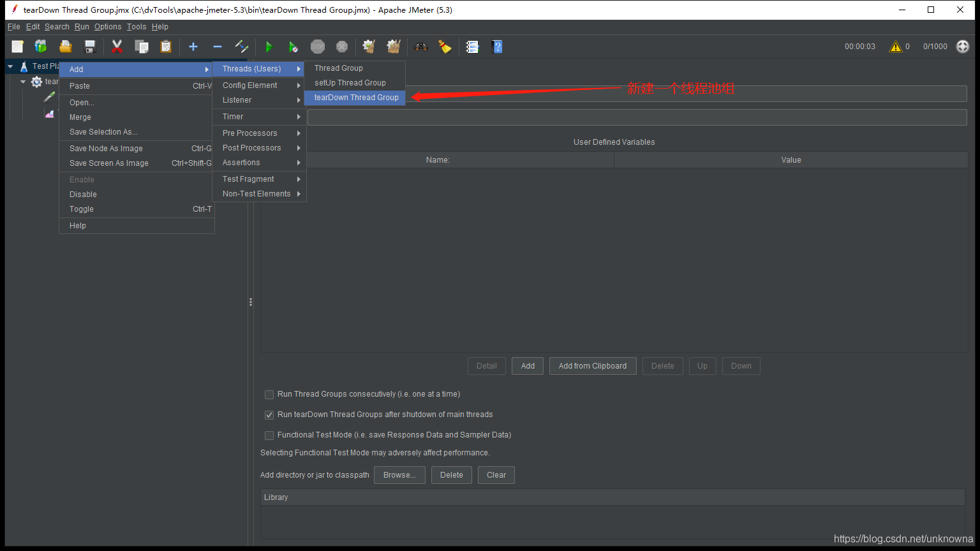Image resolution: width=980 pixels, height=551 pixels.
Task: Click the listener graph icon in tree
Action: pyautogui.click(x=49, y=114)
